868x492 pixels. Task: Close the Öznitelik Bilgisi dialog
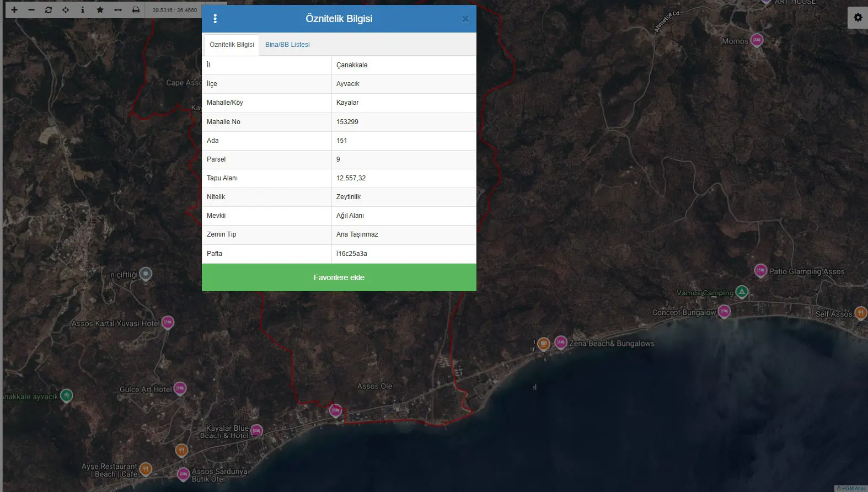click(465, 19)
